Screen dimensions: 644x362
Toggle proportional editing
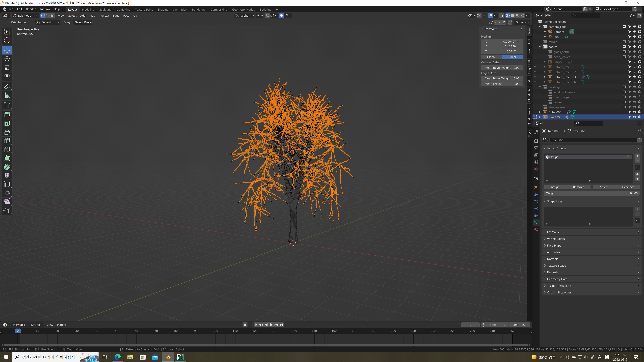click(282, 15)
